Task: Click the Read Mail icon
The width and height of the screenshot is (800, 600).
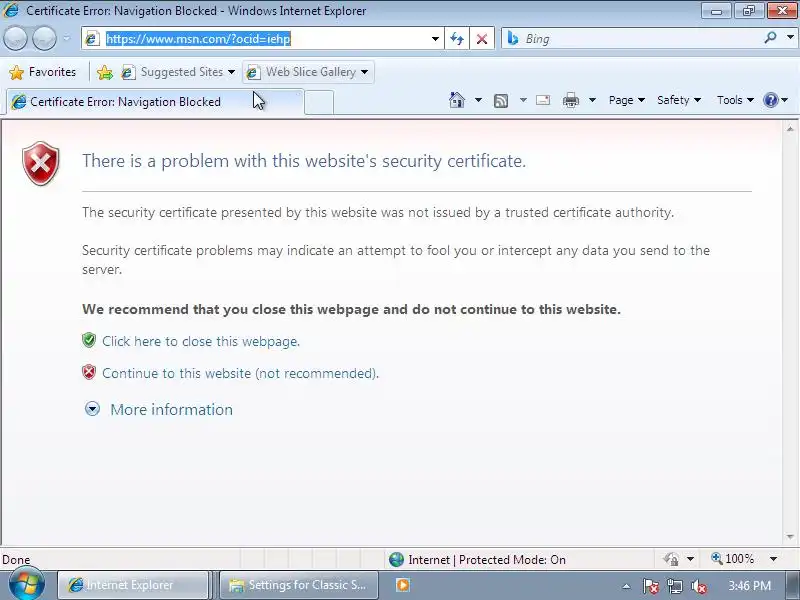Action: point(543,100)
